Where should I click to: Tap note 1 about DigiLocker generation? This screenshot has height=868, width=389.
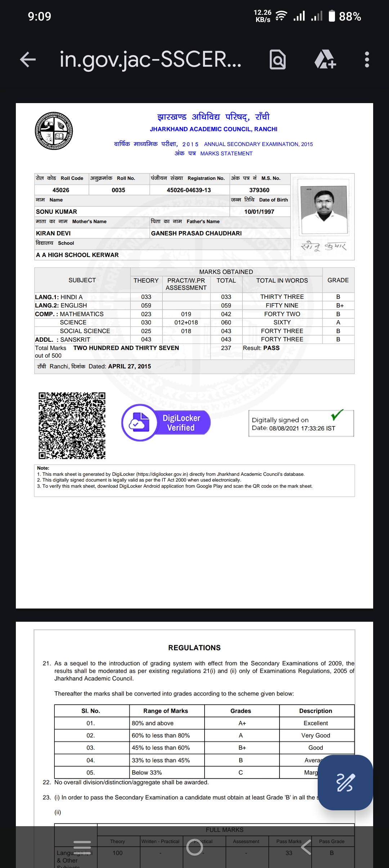pyautogui.click(x=171, y=474)
